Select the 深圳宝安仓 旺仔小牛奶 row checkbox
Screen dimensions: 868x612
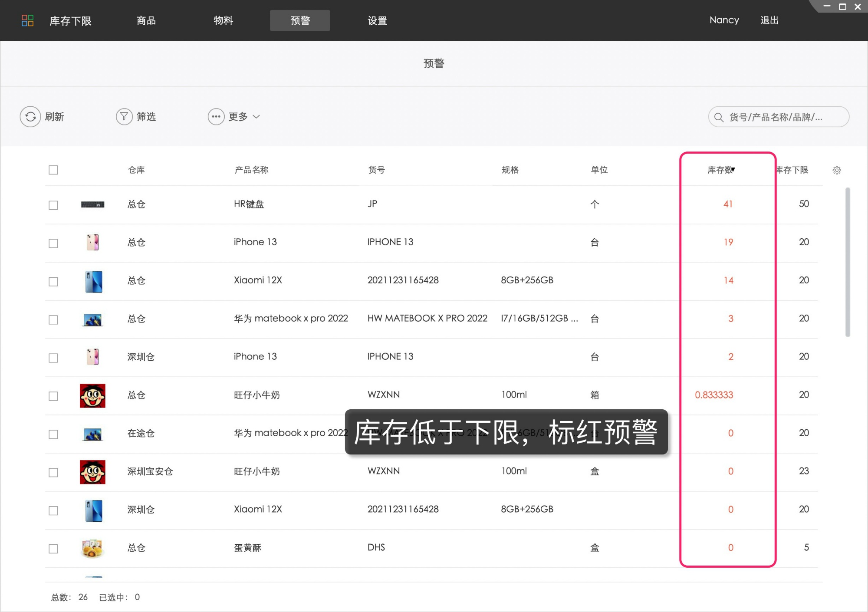53,472
